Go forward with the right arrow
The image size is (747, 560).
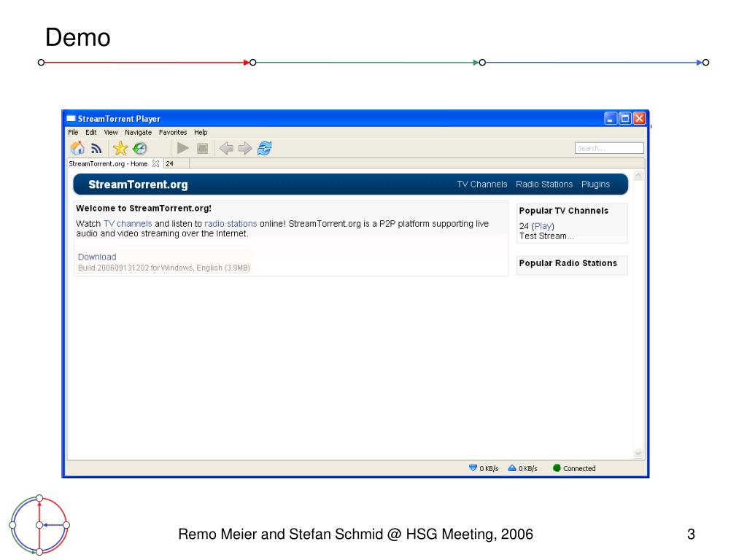(x=245, y=149)
